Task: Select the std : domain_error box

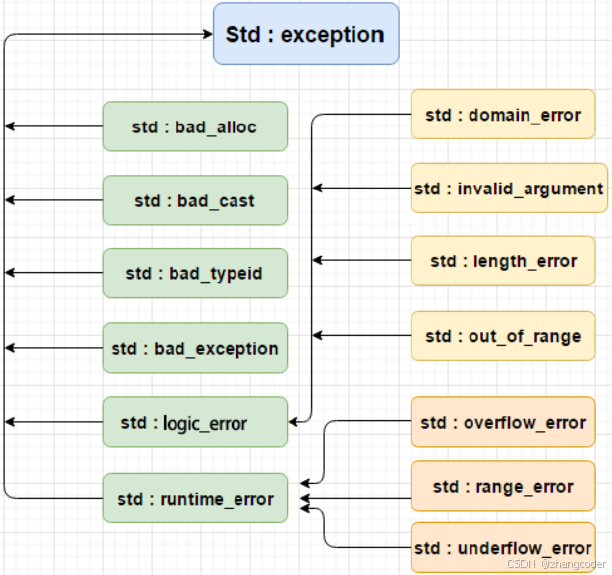Action: point(503,114)
